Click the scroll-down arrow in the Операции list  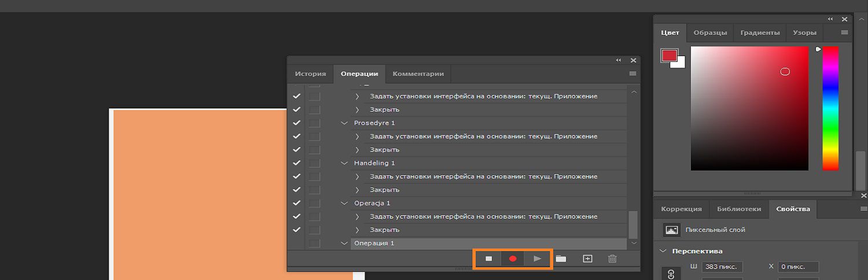[x=634, y=244]
